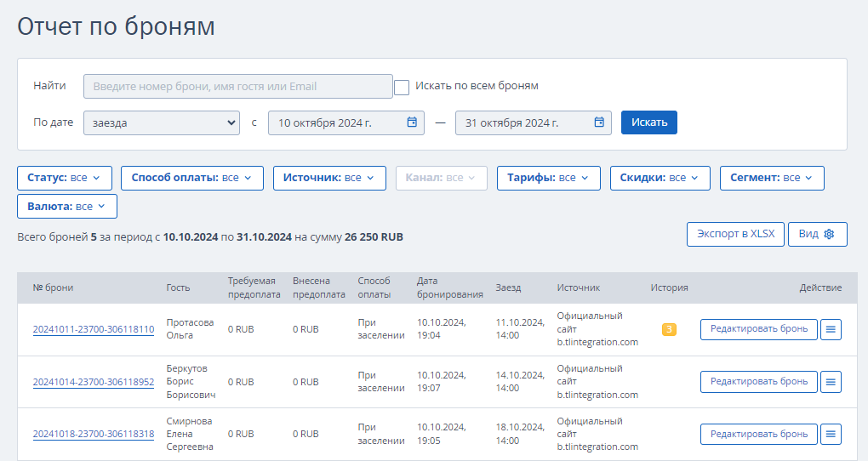Click Внесена предоплата column header
The height and width of the screenshot is (461, 868).
pyautogui.click(x=319, y=287)
